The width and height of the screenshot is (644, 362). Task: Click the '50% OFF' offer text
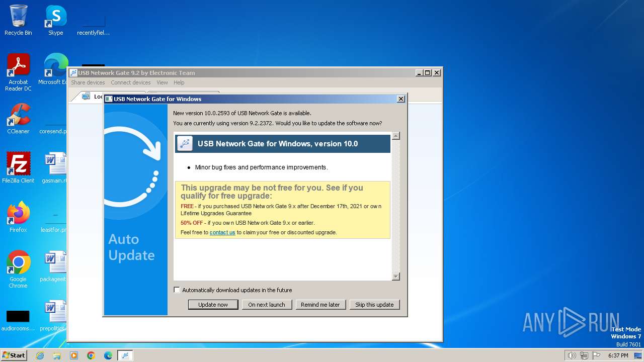tap(192, 223)
